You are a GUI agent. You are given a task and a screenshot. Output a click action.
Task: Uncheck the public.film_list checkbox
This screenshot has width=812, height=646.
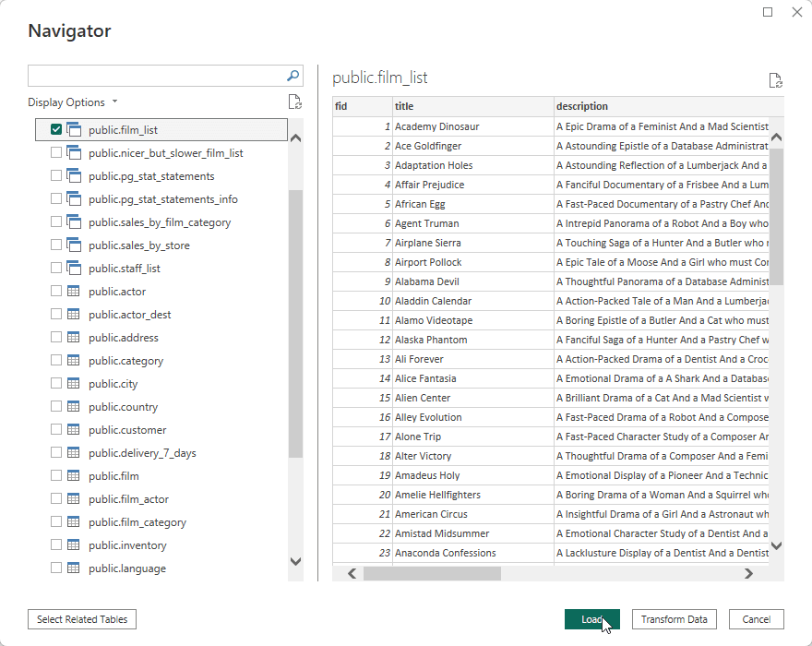click(56, 129)
